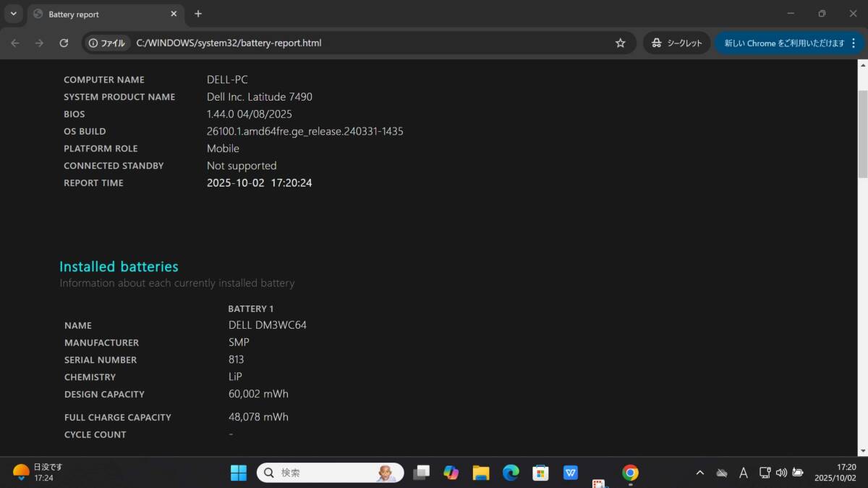Click the Chrome forward arrow
This screenshot has height=488, width=868.
point(39,43)
